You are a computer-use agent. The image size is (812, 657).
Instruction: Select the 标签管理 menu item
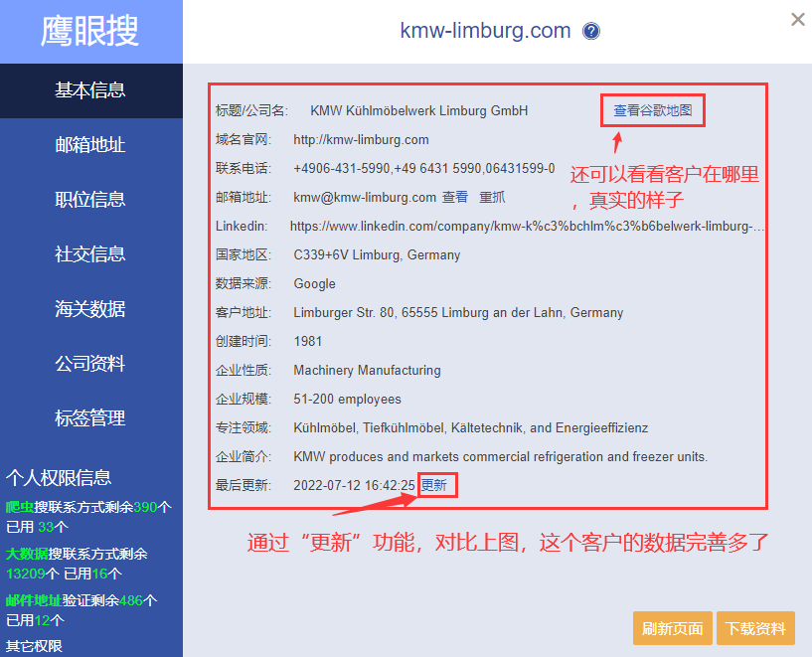coord(90,418)
